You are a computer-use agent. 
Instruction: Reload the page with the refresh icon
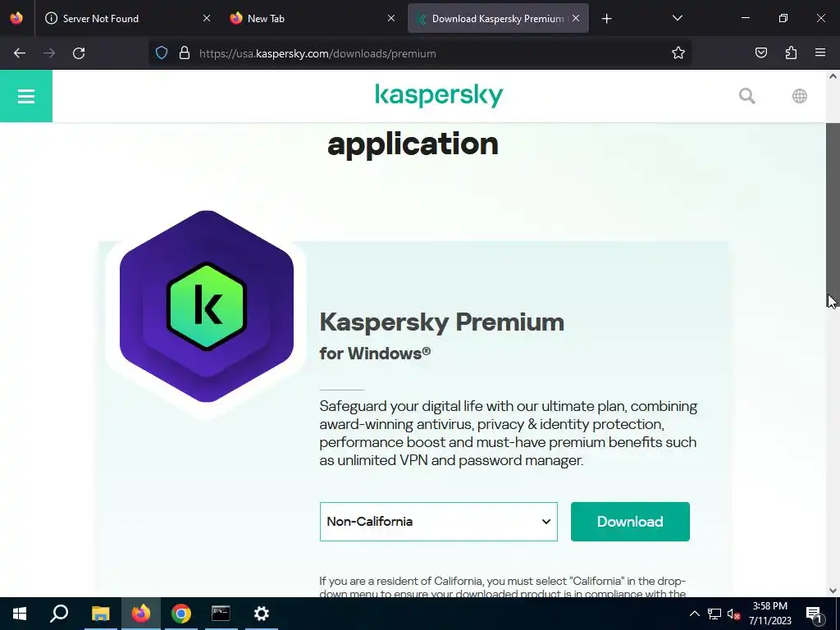[79, 53]
